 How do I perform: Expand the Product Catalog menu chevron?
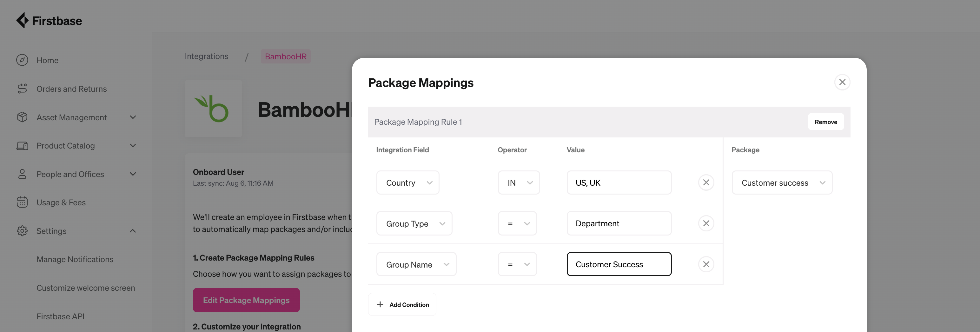coord(133,146)
